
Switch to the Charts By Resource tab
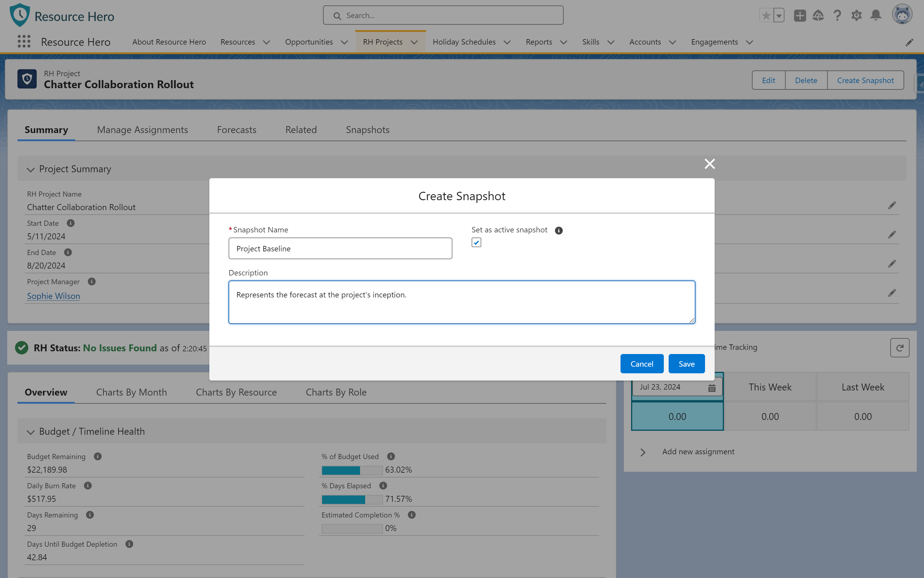click(x=236, y=392)
